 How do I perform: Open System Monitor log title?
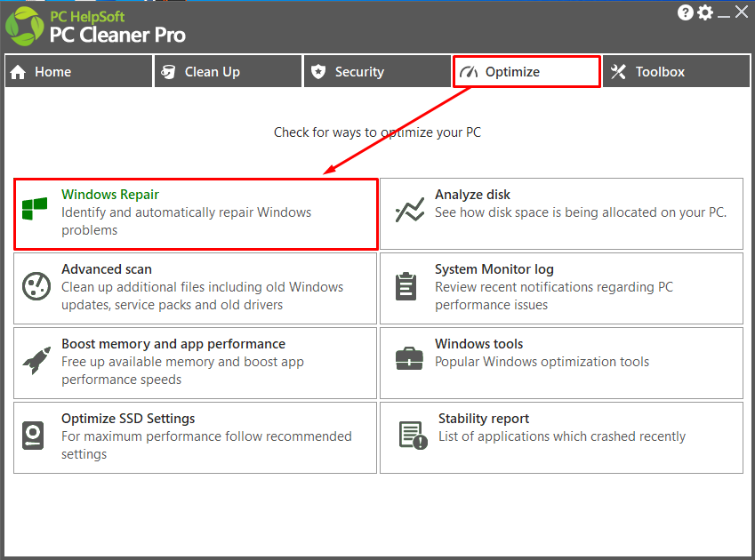(494, 269)
